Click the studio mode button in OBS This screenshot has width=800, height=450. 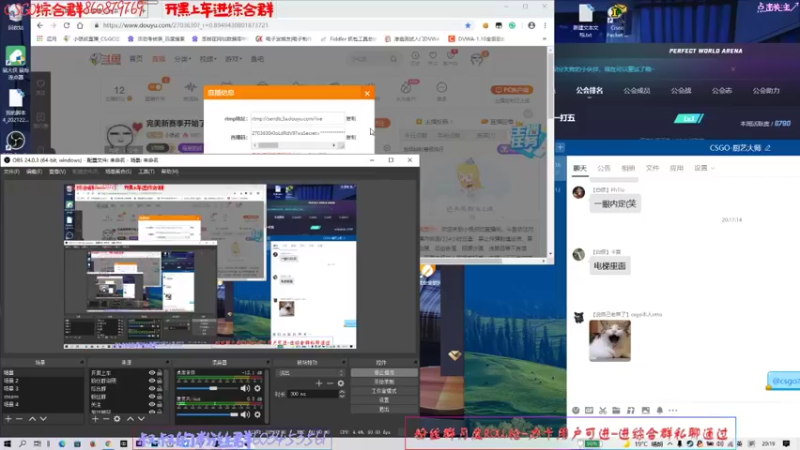tap(384, 391)
